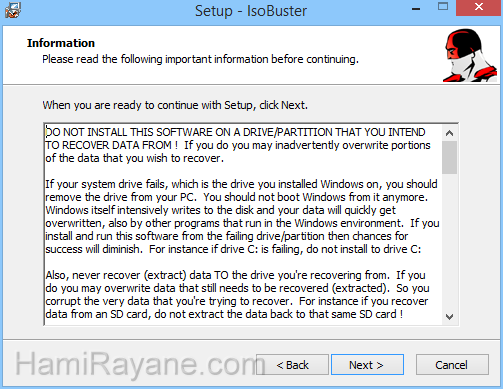Viewport: 503px width, 389px height.
Task: Click the scroll down arrow in info box
Action: (449, 317)
